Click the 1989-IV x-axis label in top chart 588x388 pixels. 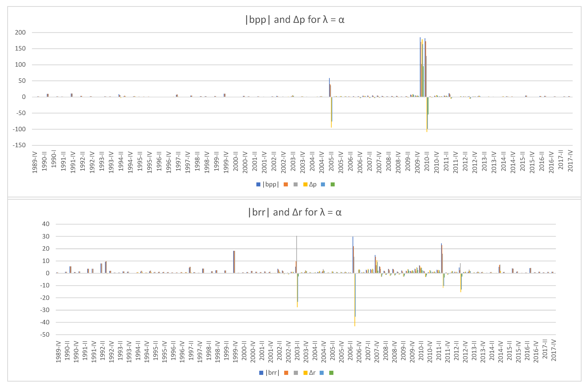point(35,163)
